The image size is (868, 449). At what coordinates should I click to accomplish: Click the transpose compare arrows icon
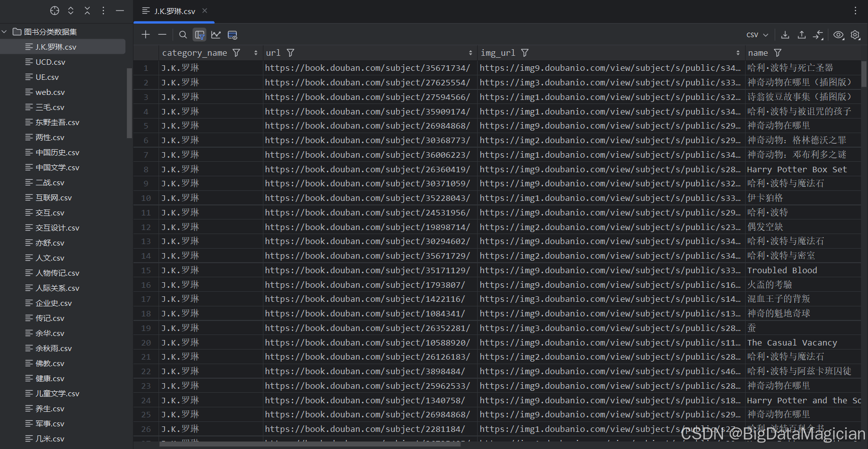[x=818, y=35]
